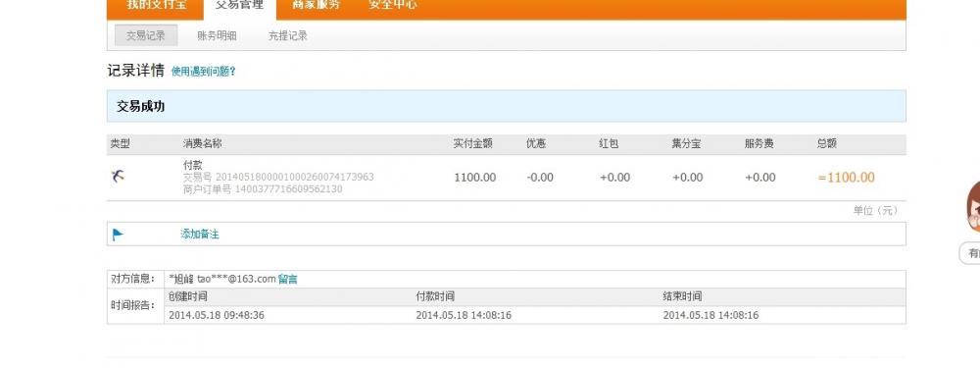Click the 付款时间 value 2014.05.18 14:08:16

(x=464, y=315)
